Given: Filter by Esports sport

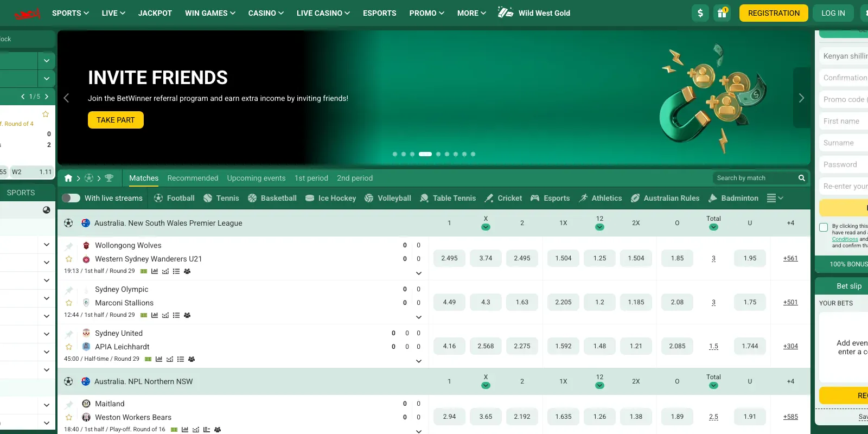Looking at the screenshot, I should point(550,198).
